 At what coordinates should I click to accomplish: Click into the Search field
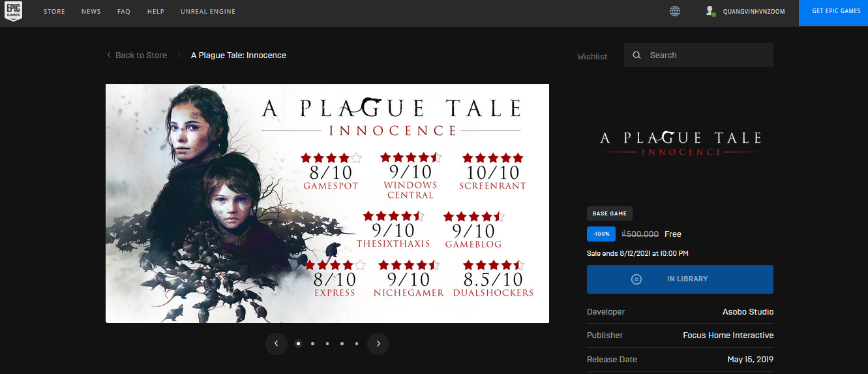698,55
